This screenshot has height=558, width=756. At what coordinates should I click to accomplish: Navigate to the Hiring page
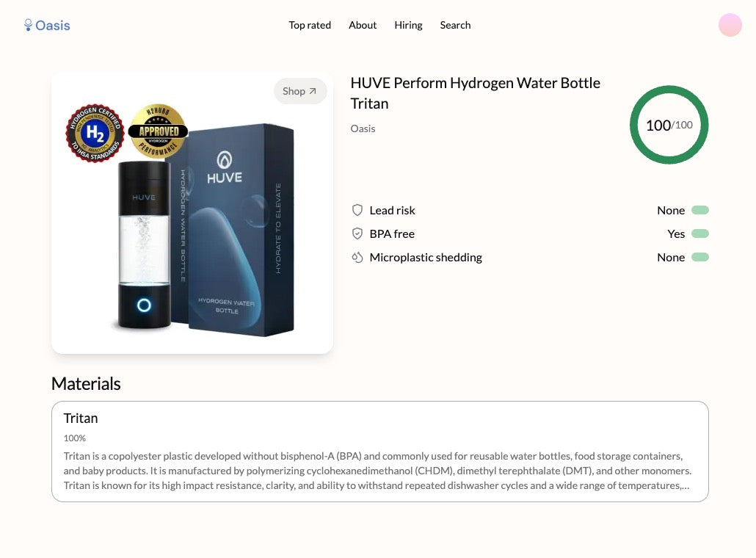click(x=408, y=25)
